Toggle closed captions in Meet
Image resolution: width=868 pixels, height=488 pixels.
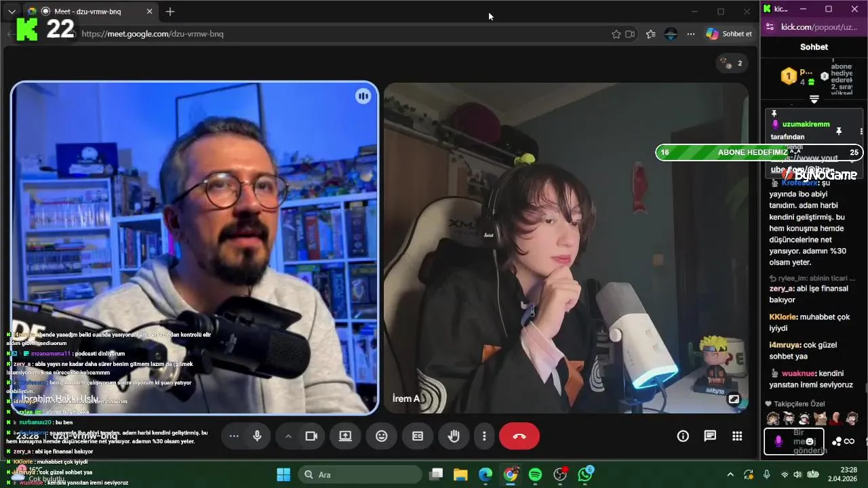point(418,436)
